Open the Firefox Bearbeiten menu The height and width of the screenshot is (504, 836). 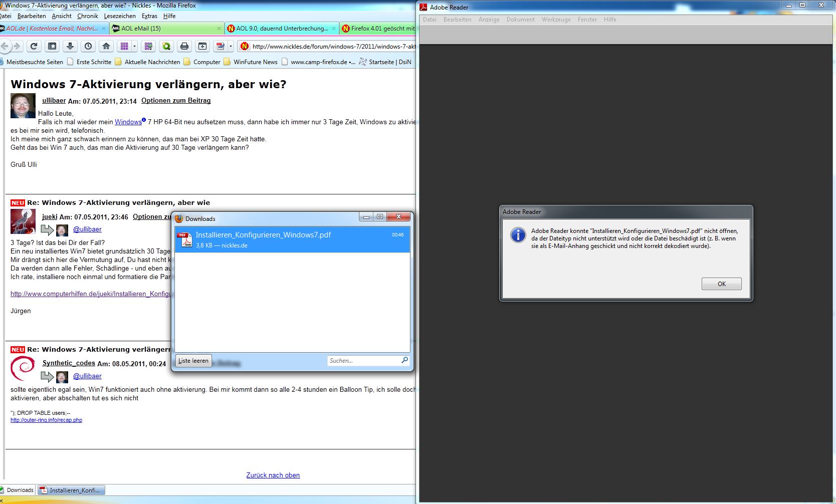pyautogui.click(x=32, y=16)
